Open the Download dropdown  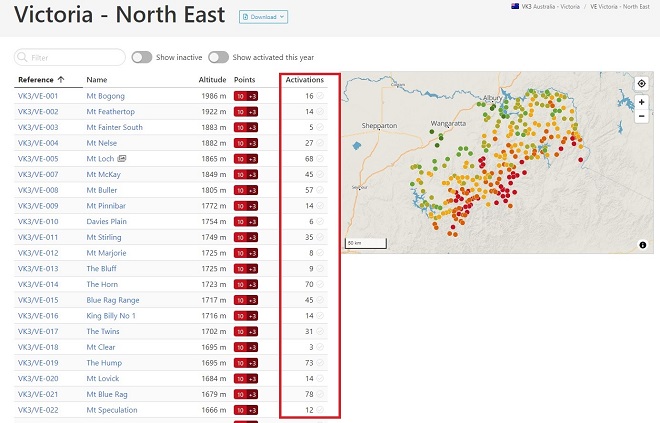263,17
